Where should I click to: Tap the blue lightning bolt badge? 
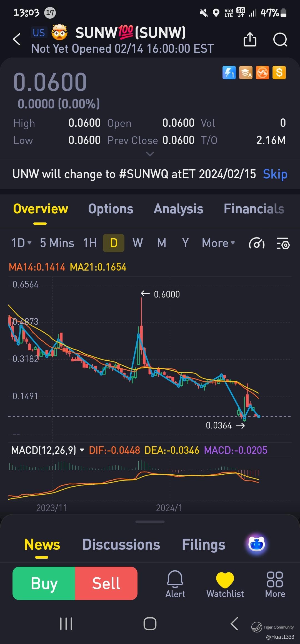click(x=229, y=73)
